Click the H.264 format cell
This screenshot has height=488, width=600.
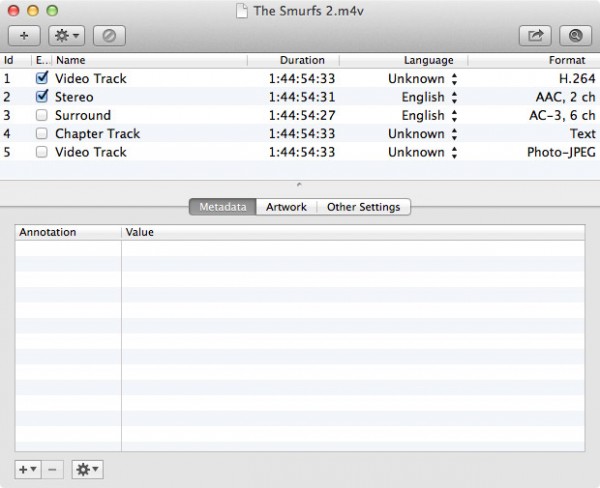(577, 78)
